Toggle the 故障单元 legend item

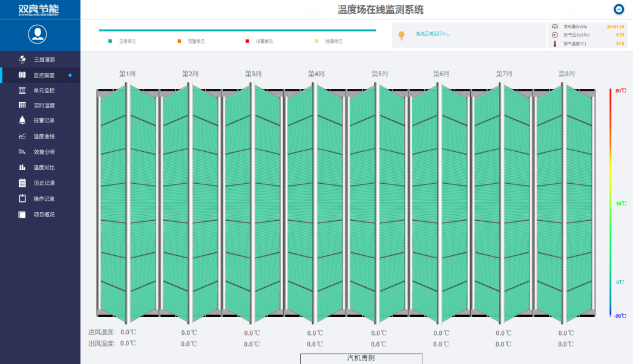[332, 41]
